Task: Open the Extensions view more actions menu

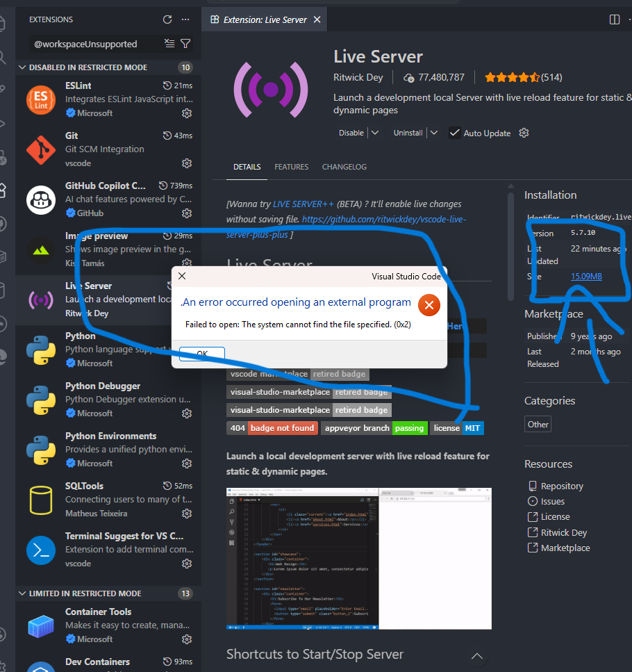Action: (x=185, y=19)
